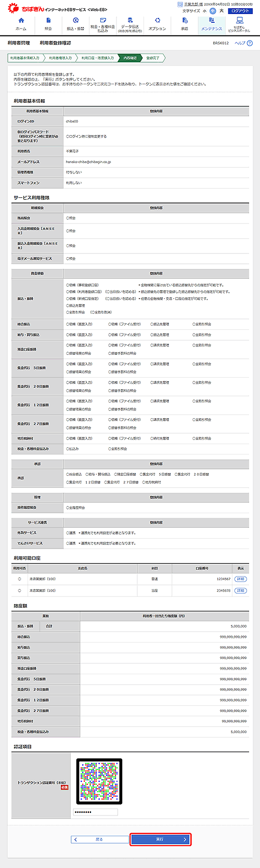Click the 実行 execute button
Viewport: 260px width, 868px height.
[160, 839]
